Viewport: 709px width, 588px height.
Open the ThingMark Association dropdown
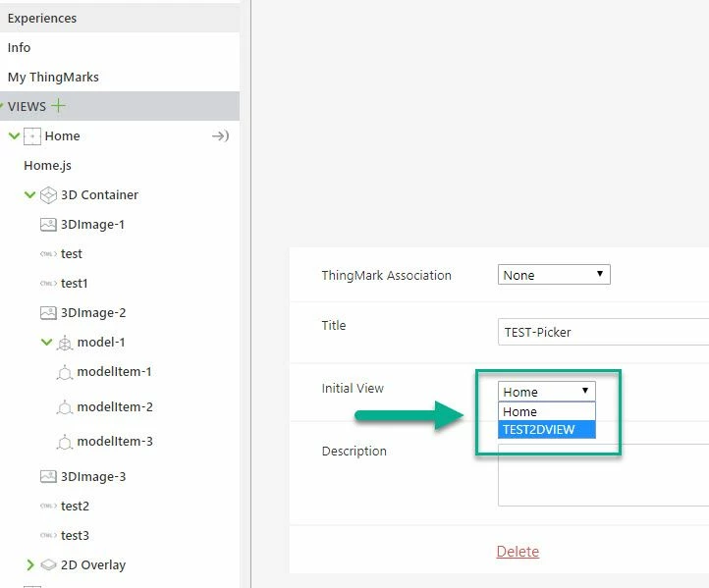554,274
